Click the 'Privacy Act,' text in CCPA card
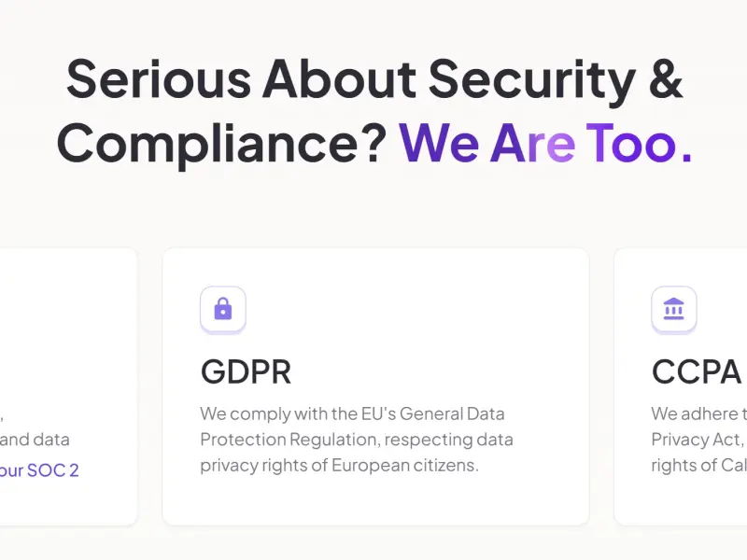Viewport: 747px width, 560px height. [698, 440]
